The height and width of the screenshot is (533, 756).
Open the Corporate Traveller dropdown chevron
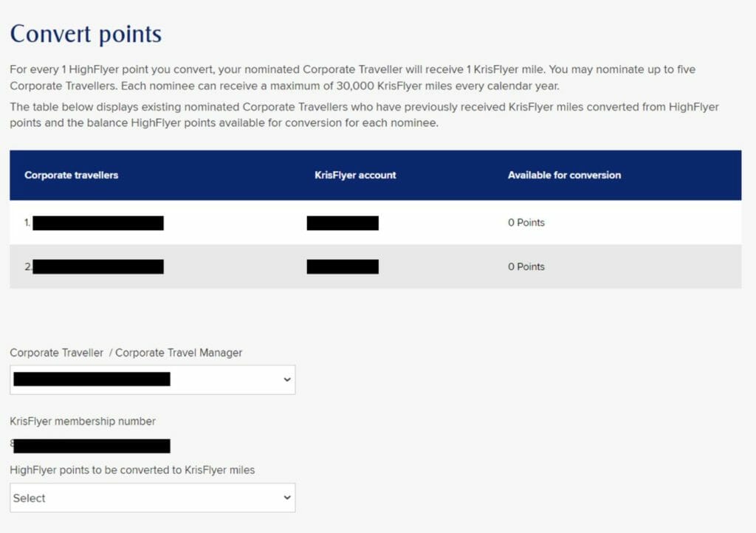[x=287, y=379]
